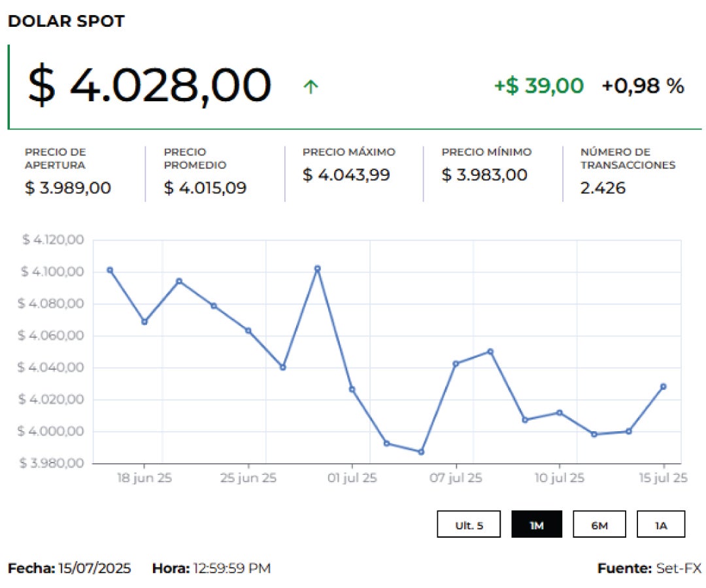The image size is (706, 588).
Task: Select the lowest data point on the chart
Action: pyautogui.click(x=421, y=452)
